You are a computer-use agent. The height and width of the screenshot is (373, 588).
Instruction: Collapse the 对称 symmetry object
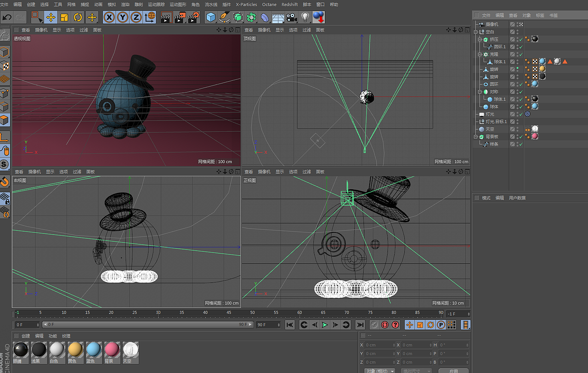click(480, 92)
